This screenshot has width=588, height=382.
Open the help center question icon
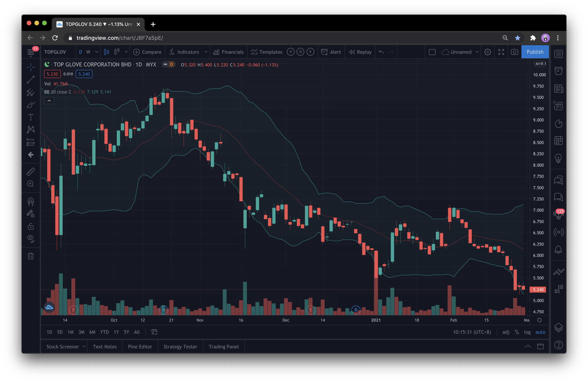pyautogui.click(x=558, y=345)
